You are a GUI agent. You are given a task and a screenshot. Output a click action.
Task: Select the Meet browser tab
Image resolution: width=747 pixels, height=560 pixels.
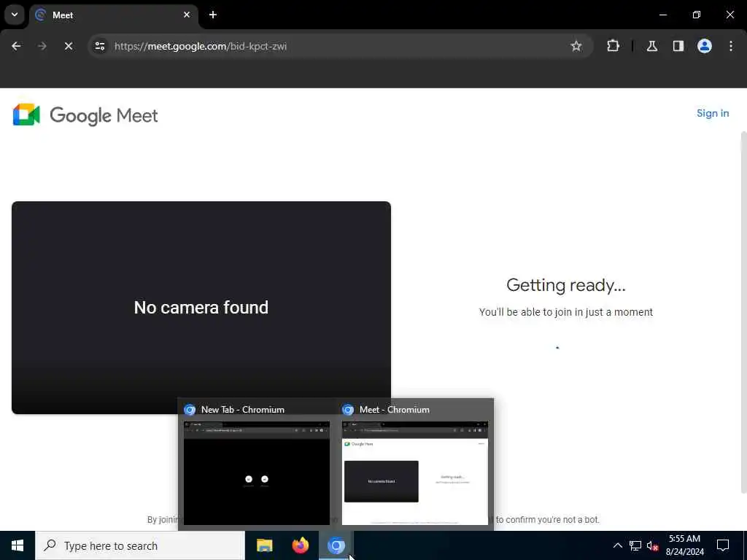point(114,15)
